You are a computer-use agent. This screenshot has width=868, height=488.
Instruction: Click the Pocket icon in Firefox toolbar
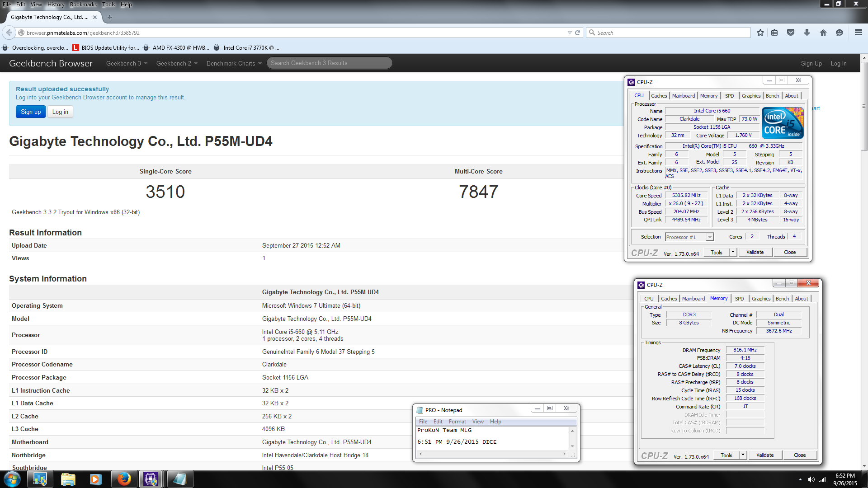tap(791, 33)
